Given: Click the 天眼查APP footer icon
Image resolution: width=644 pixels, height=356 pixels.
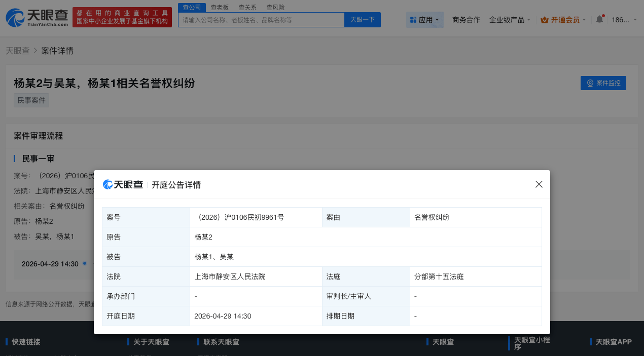Looking at the screenshot, I should pos(590,342).
